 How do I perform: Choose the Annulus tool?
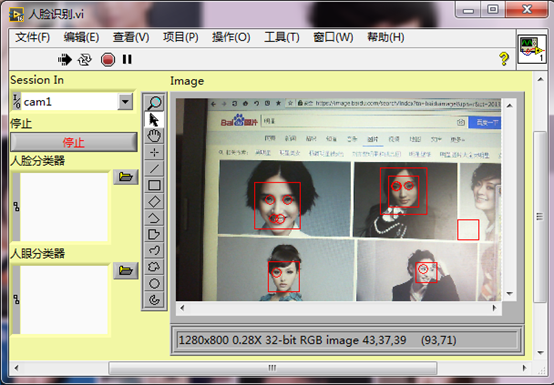154,300
